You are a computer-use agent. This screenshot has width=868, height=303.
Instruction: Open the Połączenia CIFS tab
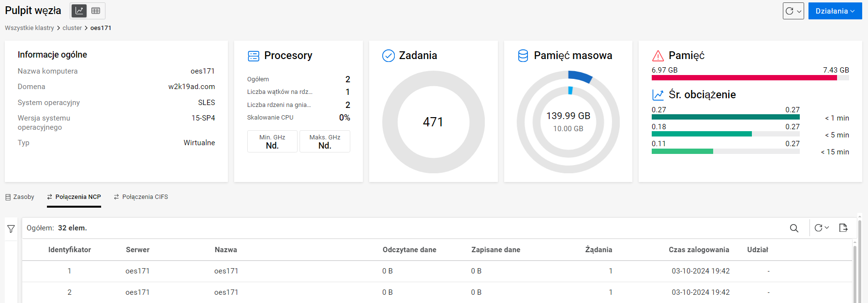[x=141, y=197]
